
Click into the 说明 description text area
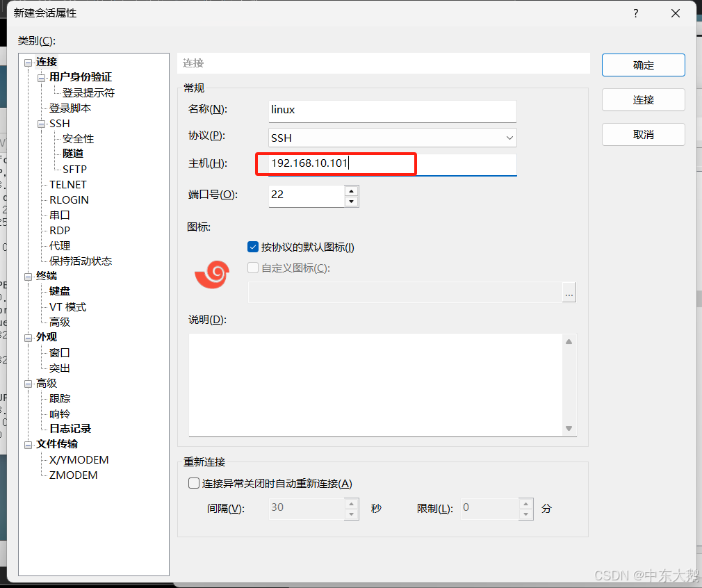click(x=375, y=384)
